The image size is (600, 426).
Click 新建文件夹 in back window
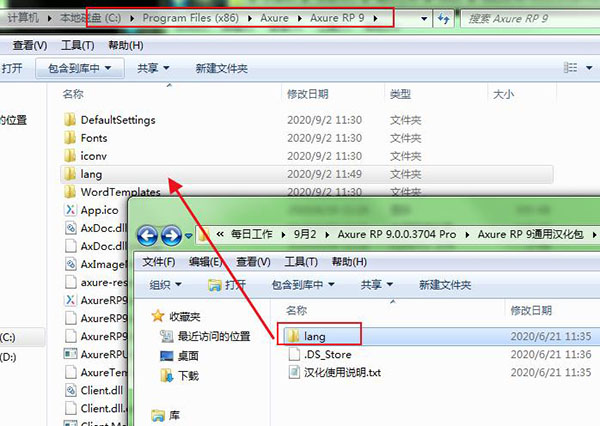(x=222, y=68)
